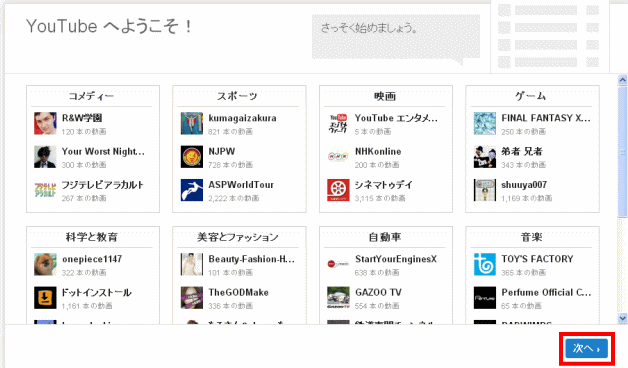Select the TOY'S FACTORY blue logo icon
628x368 pixels.
pos(485,264)
